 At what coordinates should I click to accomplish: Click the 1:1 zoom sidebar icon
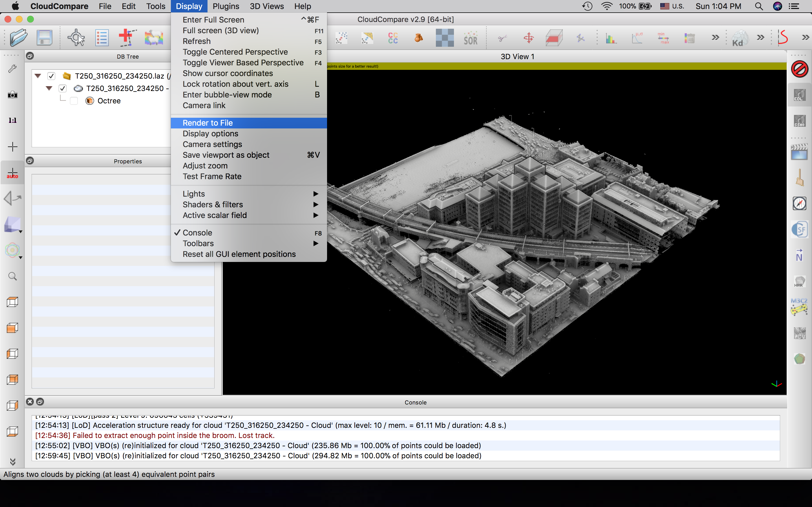click(12, 120)
